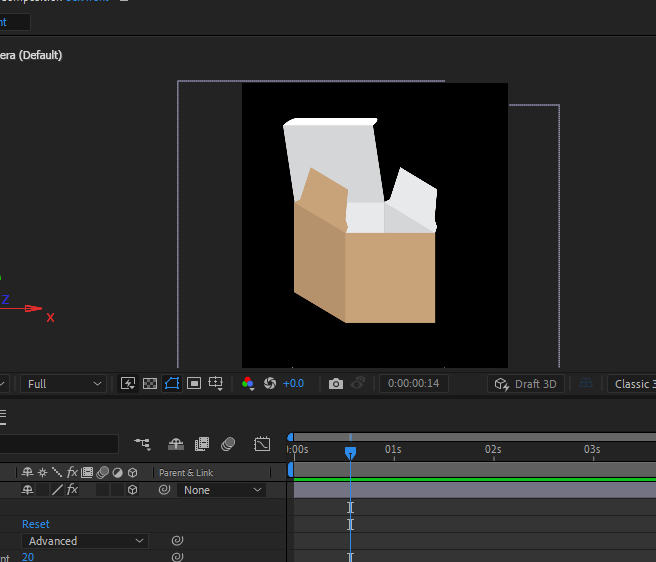The height and width of the screenshot is (562, 656).
Task: Toggle the layer's Motion Blur switch box
Action: (x=102, y=490)
